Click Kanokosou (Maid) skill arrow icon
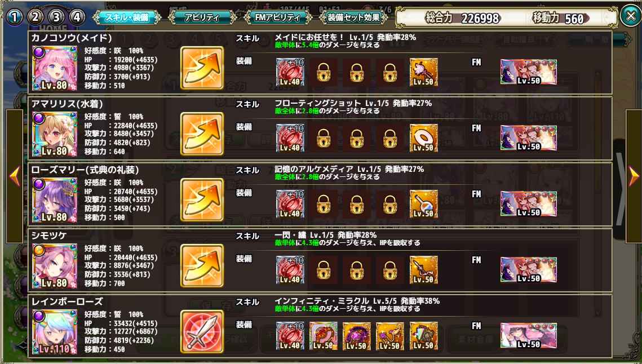 coord(202,66)
